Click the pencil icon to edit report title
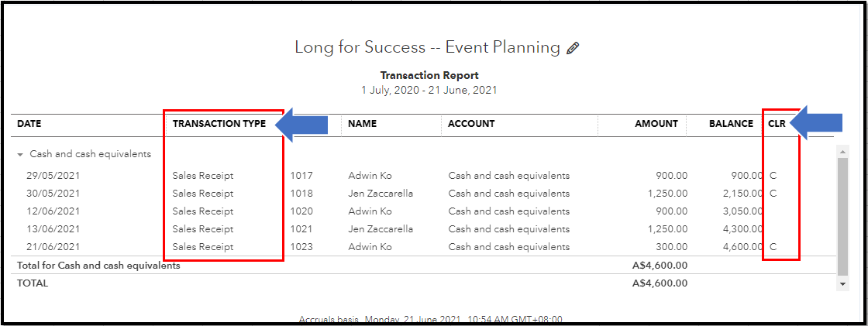 [x=573, y=48]
